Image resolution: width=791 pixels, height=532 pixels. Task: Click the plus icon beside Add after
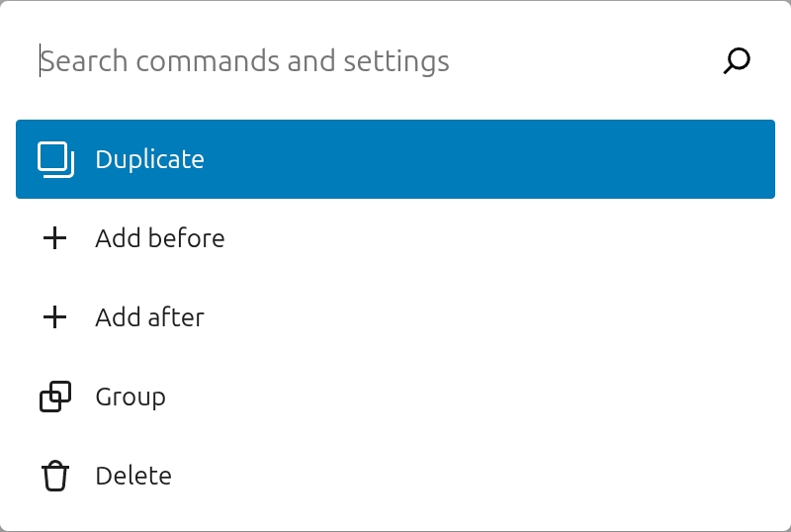coord(55,317)
